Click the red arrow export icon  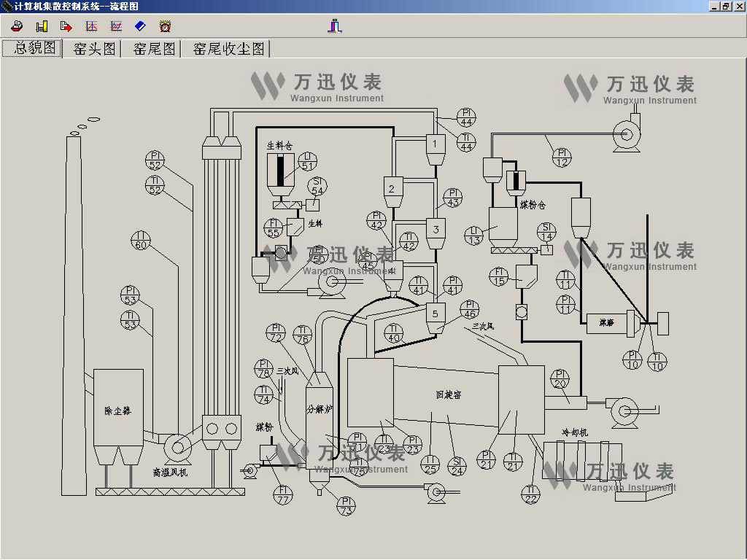point(66,26)
